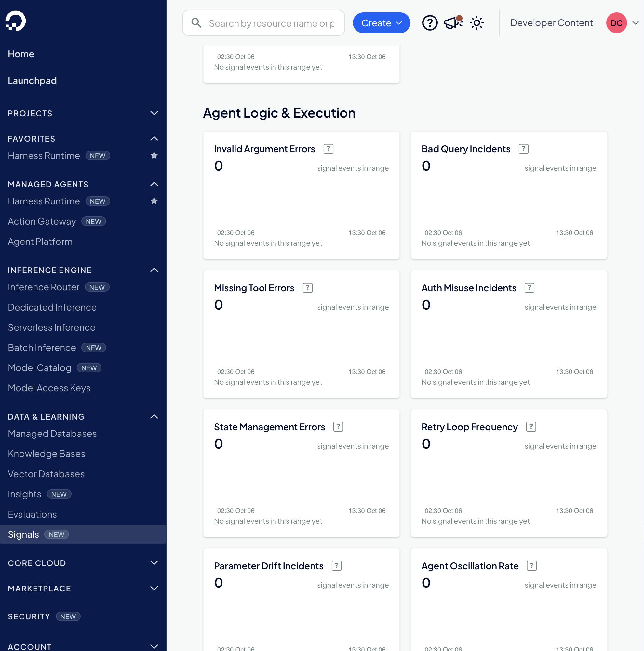Screen dimensions: 644x651
Task: Expand the Marketplace section
Action: pos(154,588)
